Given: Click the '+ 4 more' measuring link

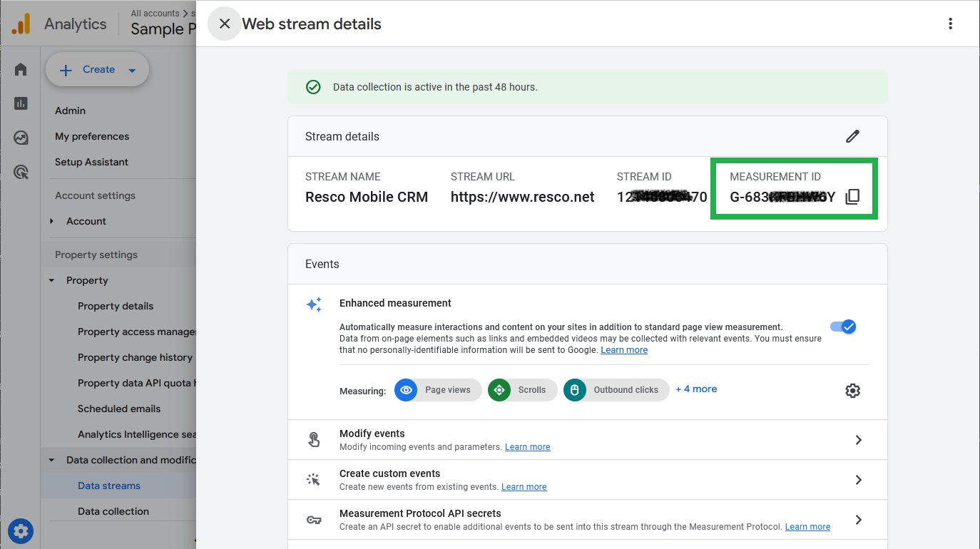Looking at the screenshot, I should [x=696, y=389].
